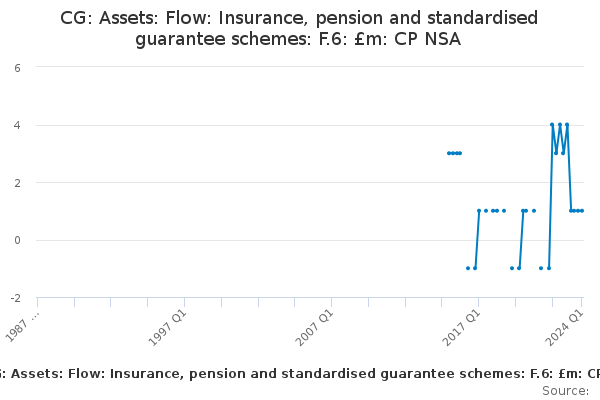The width and height of the screenshot is (600, 400).
Task: Click the 2007 Q1 x-axis label
Action: pyautogui.click(x=314, y=328)
